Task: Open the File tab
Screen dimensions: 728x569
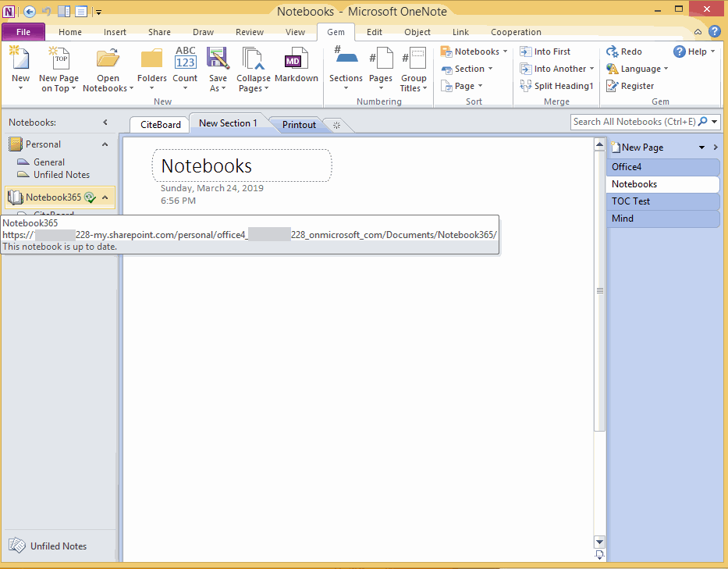Action: [23, 32]
